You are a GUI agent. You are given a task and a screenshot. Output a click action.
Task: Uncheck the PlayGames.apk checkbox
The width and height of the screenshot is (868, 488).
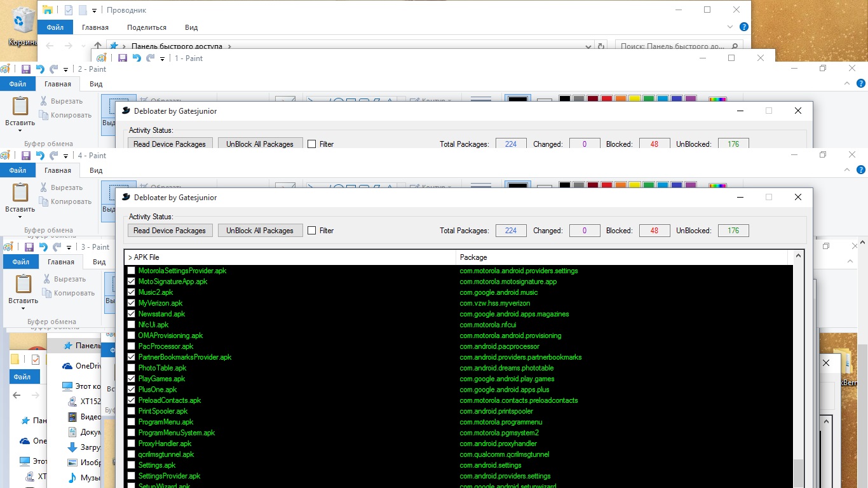132,379
